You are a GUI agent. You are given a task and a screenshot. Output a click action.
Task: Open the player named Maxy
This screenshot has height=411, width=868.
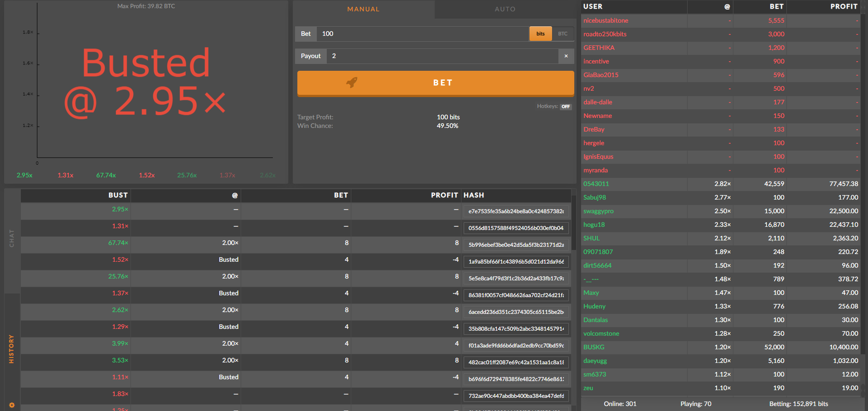point(591,293)
